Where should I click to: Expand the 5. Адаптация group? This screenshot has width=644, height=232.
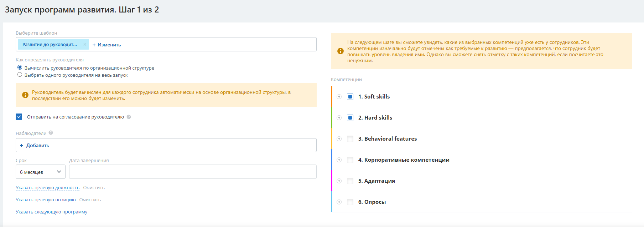tap(339, 181)
